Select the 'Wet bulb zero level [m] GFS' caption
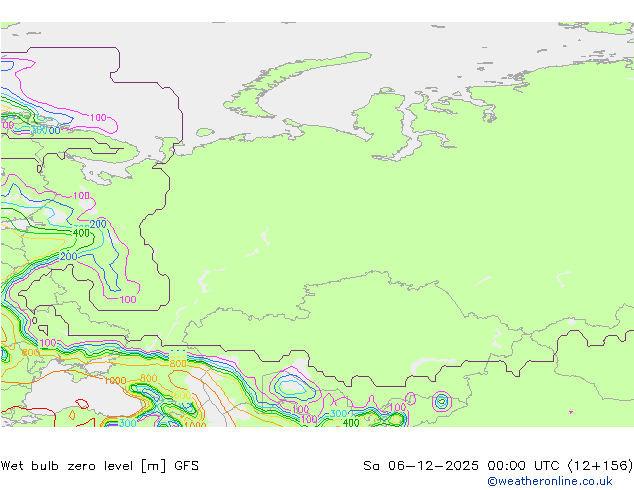634x490 pixels. pos(99,466)
